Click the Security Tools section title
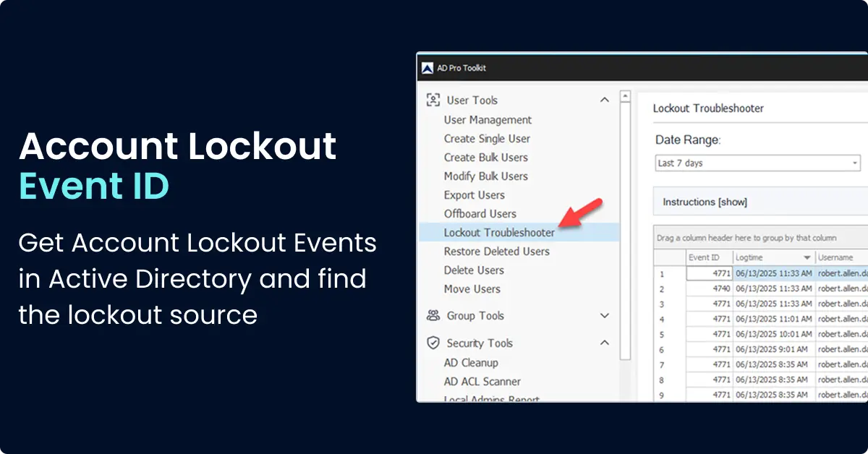Viewport: 868px width, 454px height. click(480, 343)
